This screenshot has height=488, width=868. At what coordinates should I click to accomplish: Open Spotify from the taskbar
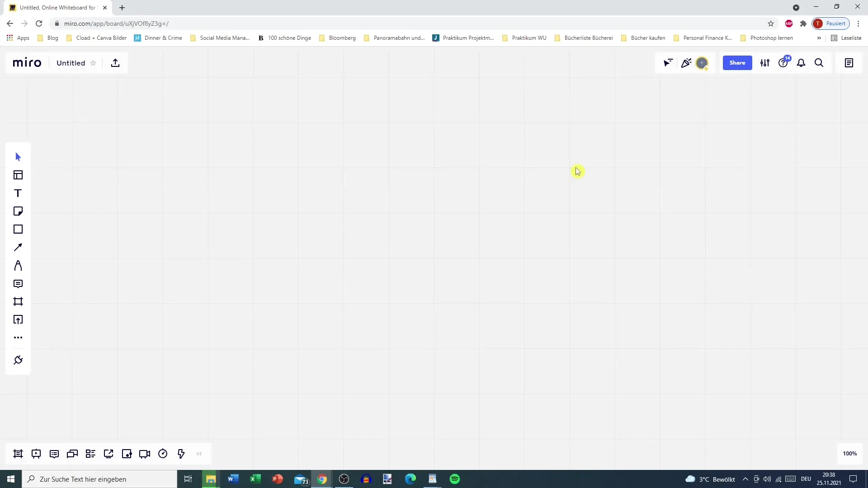pos(454,479)
